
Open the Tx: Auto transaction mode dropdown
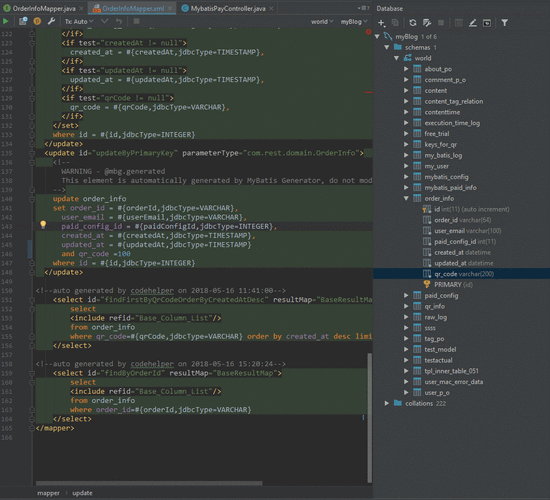[79, 21]
